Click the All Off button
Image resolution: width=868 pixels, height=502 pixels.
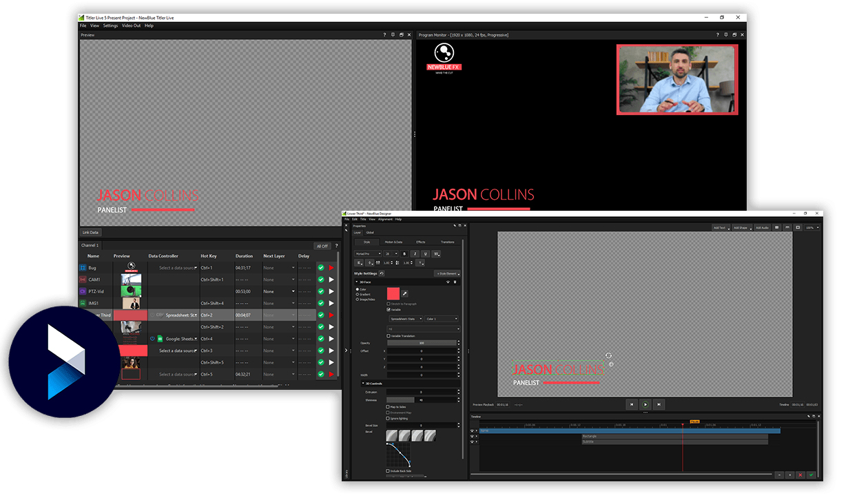pos(322,246)
